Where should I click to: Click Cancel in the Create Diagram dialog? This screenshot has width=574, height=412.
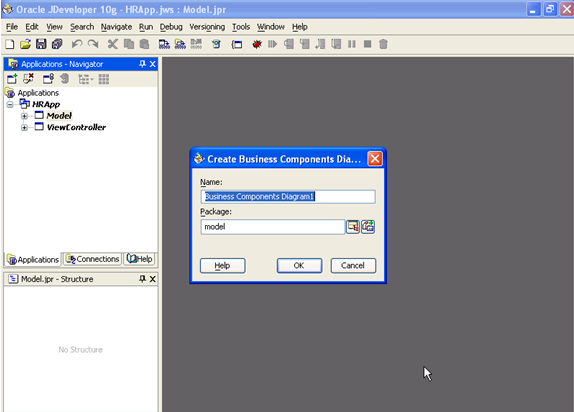(353, 266)
